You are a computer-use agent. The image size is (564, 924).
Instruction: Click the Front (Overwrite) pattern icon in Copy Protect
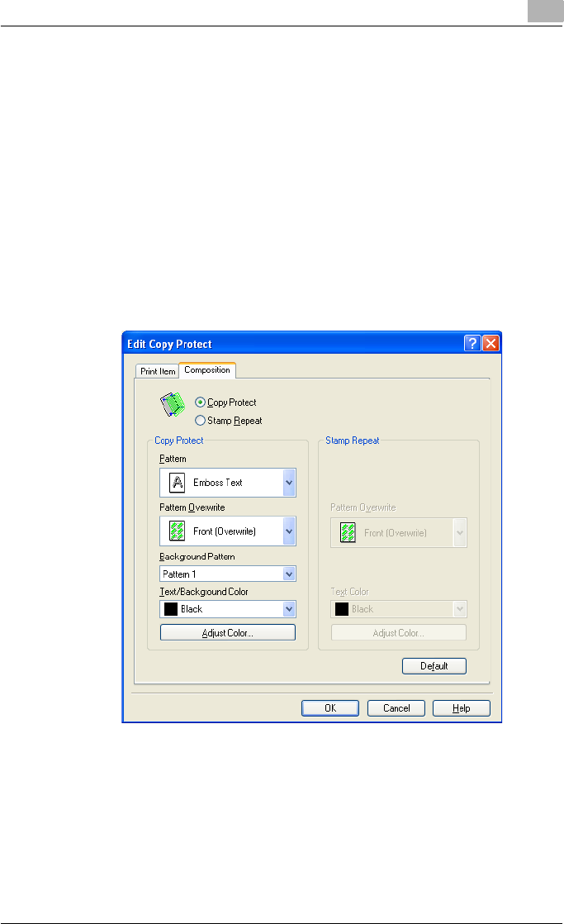coord(178,531)
